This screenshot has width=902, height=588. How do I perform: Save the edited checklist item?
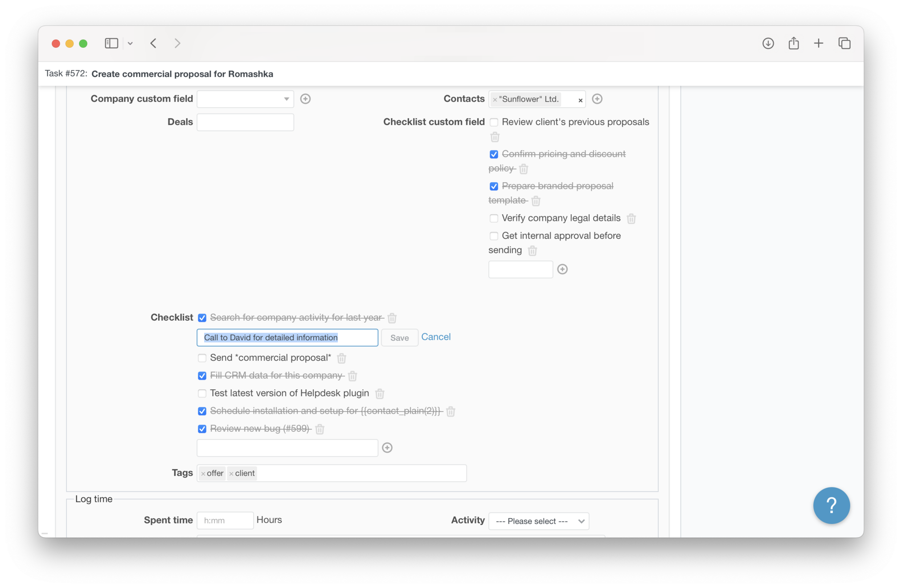399,338
